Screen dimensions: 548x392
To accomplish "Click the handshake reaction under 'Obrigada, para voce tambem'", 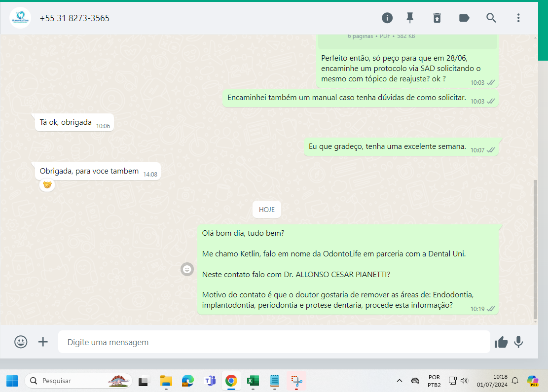I will (47, 184).
